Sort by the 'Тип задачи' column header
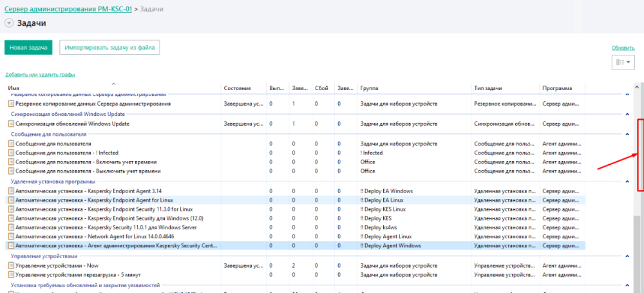644x293 pixels. click(x=488, y=88)
